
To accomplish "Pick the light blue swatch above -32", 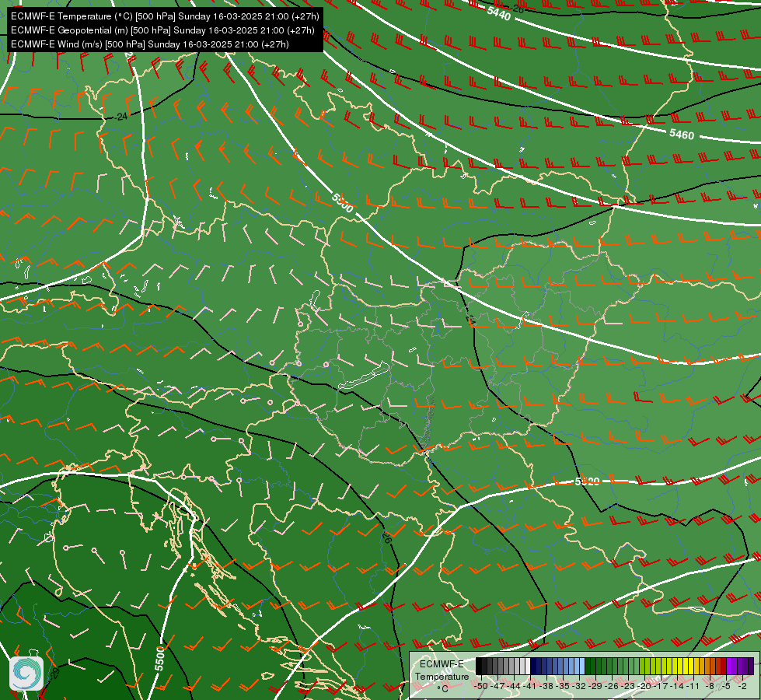I will pos(582,666).
